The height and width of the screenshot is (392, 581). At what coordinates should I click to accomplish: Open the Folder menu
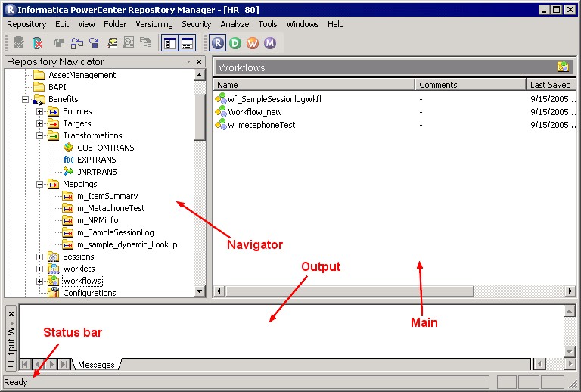(x=115, y=24)
